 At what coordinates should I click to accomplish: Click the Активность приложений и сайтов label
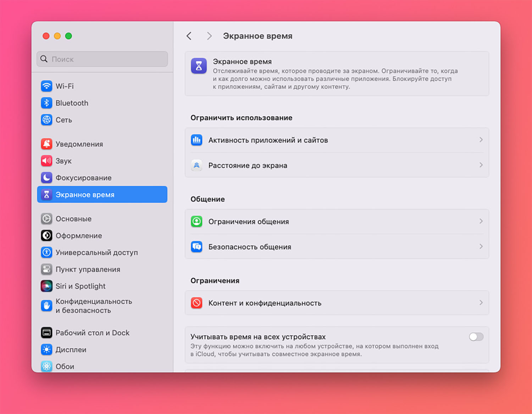pyautogui.click(x=268, y=140)
